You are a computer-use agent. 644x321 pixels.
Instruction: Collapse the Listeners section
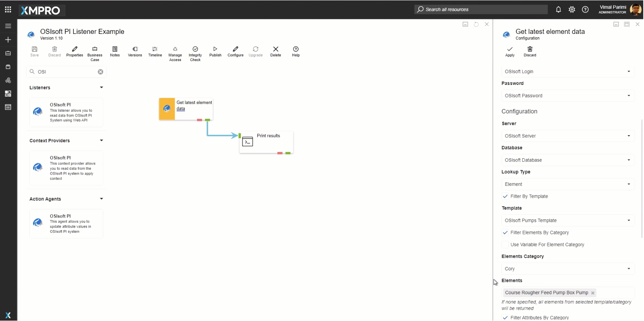101,88
